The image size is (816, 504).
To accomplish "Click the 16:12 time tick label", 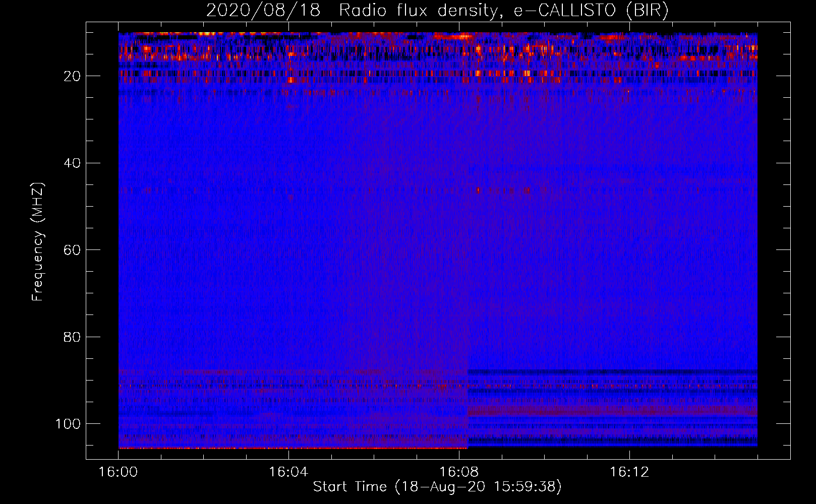I will click(x=629, y=472).
